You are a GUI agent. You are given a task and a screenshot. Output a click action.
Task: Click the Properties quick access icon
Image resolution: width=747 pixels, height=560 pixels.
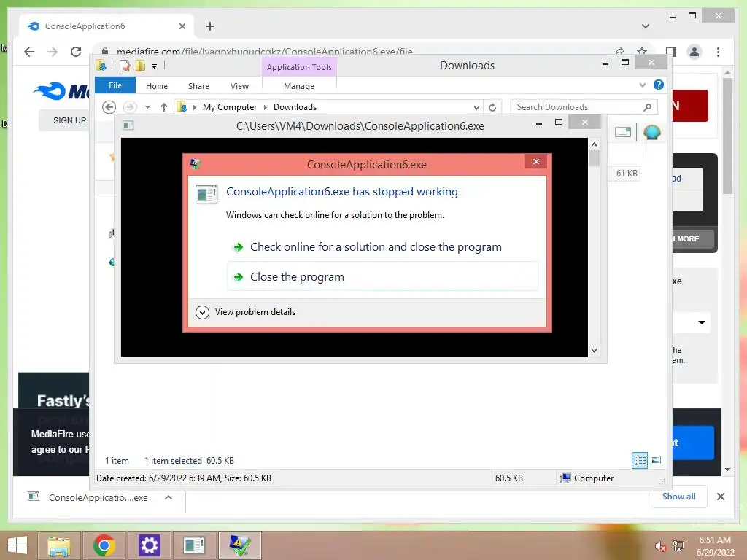click(x=125, y=66)
